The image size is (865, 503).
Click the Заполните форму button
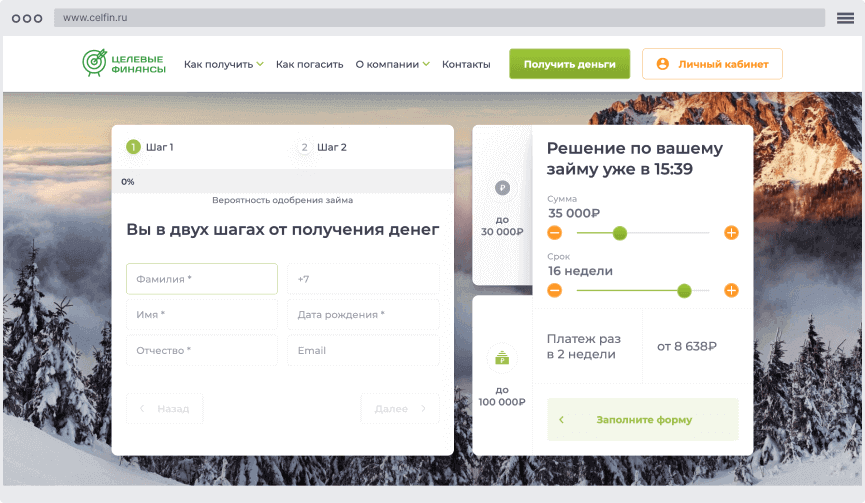(x=643, y=420)
